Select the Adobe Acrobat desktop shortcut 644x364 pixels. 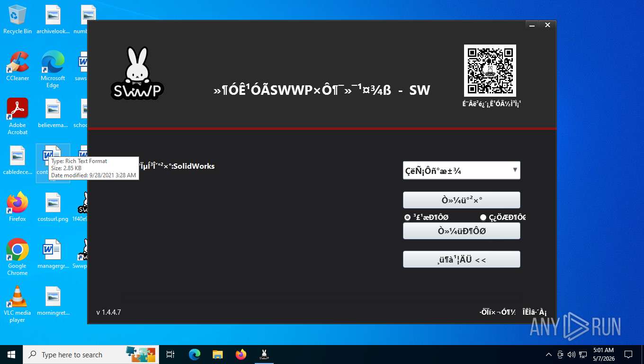pyautogui.click(x=18, y=117)
